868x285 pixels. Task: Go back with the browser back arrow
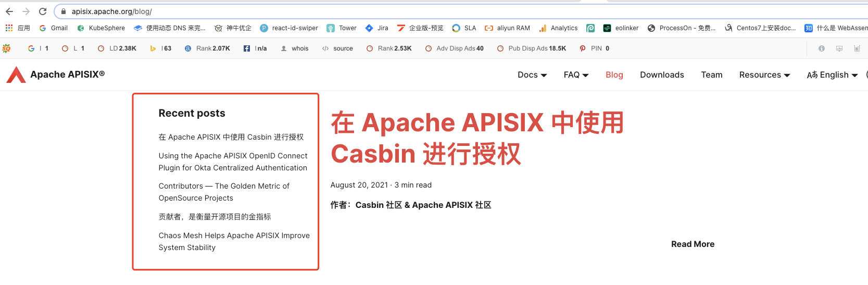tap(9, 11)
